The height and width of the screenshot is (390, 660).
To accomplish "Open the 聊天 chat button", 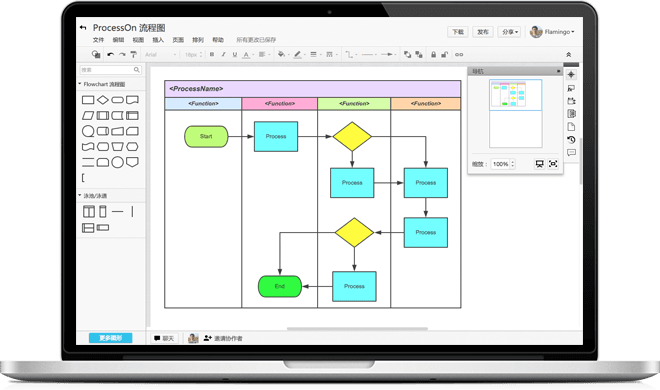I will click(164, 338).
